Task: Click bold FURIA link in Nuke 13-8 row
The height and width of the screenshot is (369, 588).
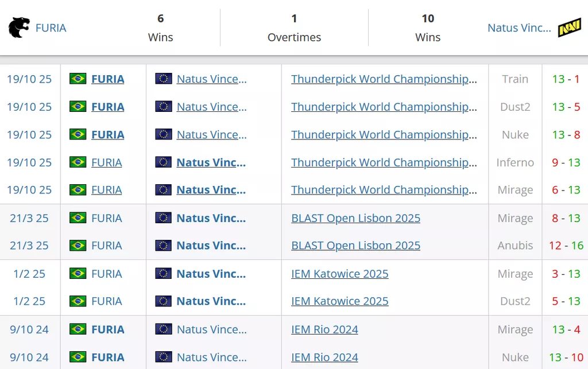Action: [107, 135]
